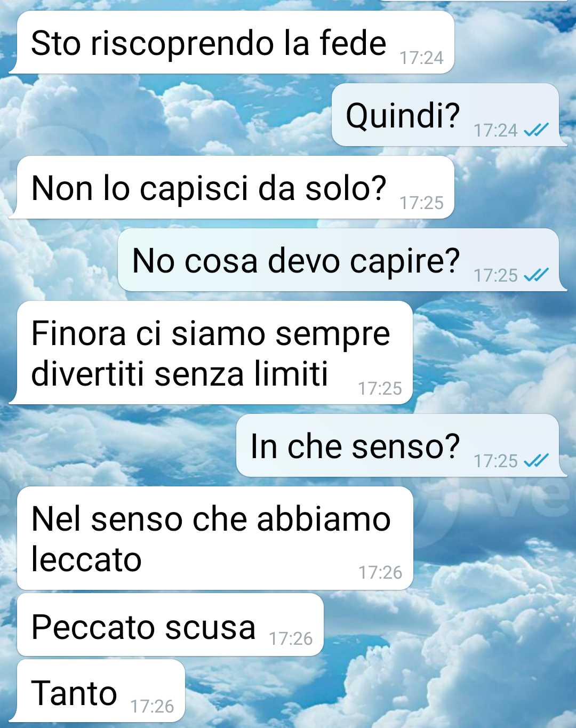
Task: Select the 'Nel senso che abbiamo leccato' message
Action: click(x=215, y=538)
